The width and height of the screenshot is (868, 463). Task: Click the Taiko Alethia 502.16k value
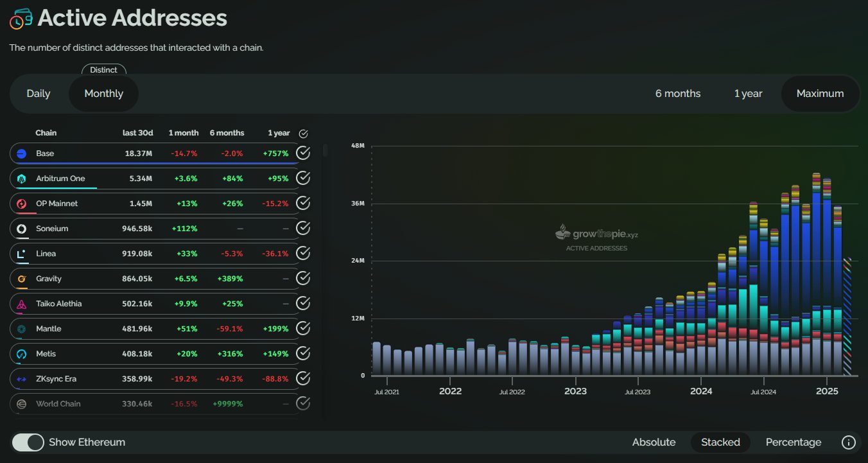tap(137, 304)
